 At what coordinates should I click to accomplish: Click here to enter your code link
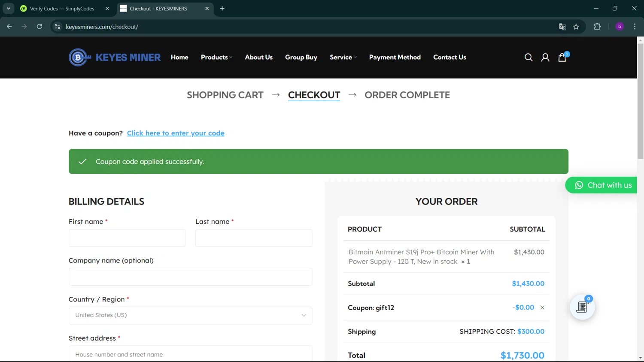point(176,133)
